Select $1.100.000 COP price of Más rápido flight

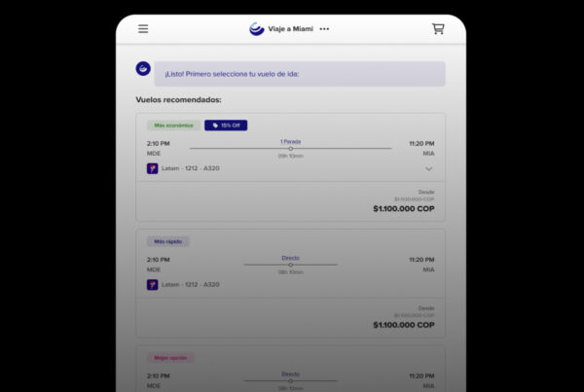click(x=404, y=325)
